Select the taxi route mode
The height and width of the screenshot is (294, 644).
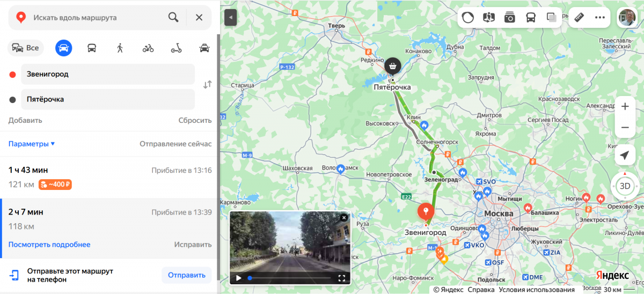(x=204, y=48)
